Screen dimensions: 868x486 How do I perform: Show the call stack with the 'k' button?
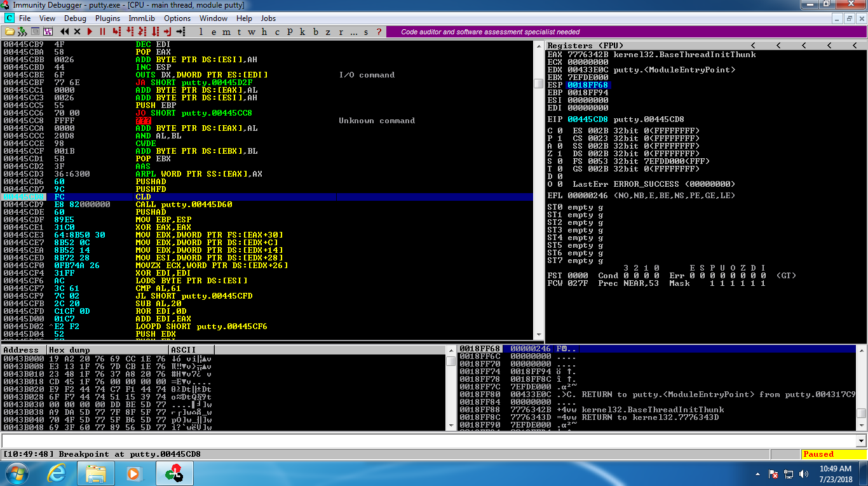[302, 32]
